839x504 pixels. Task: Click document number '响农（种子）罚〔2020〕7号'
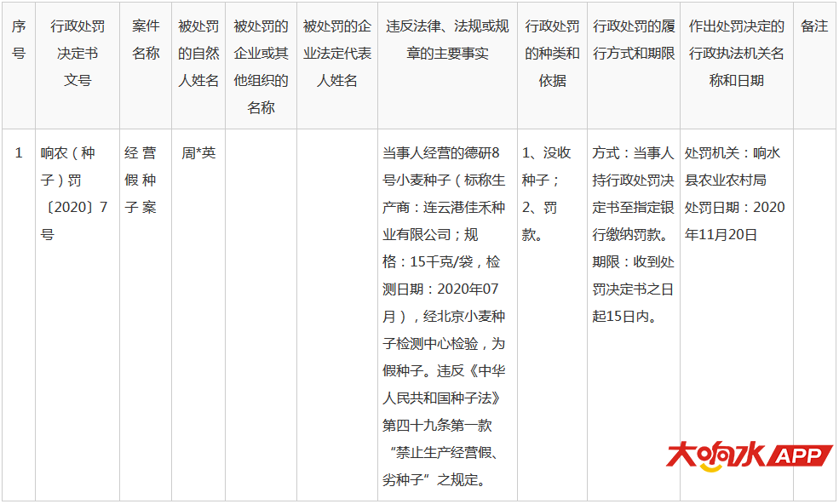tap(74, 193)
